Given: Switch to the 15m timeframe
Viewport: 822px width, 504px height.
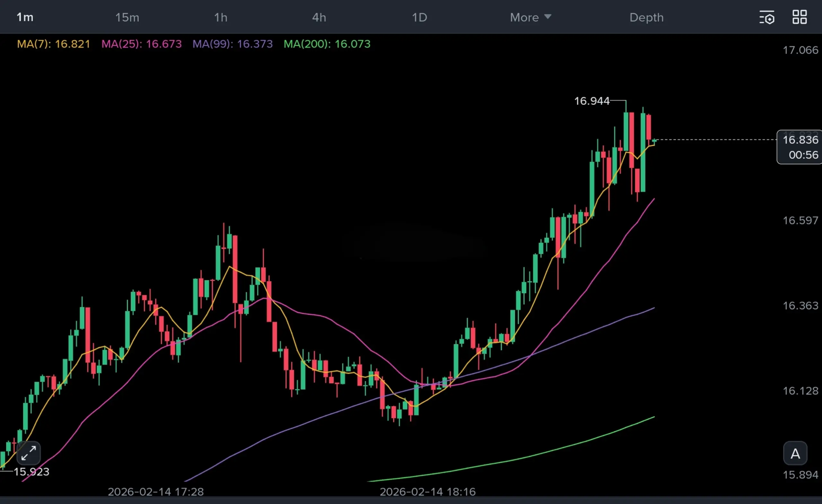Looking at the screenshot, I should tap(127, 17).
